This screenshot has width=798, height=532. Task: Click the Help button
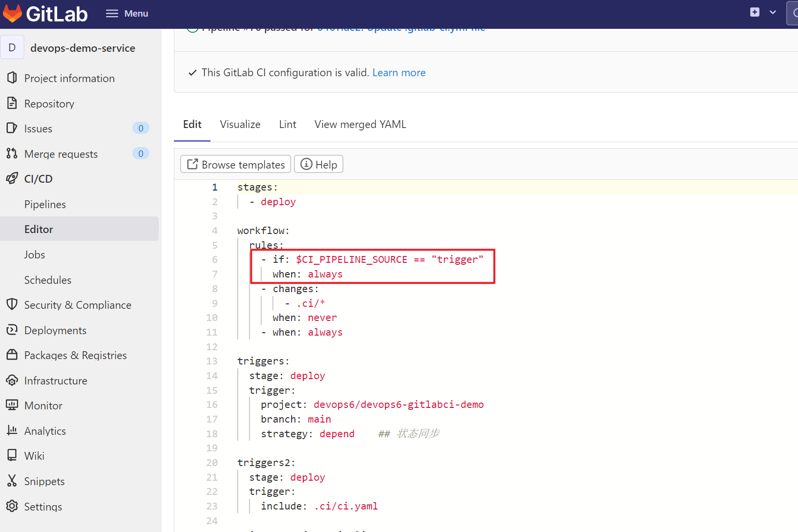(318, 164)
